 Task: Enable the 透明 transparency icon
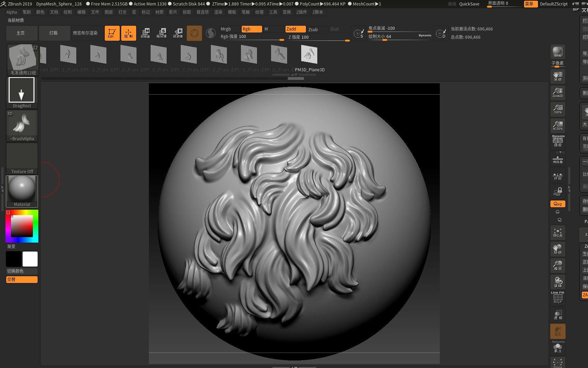click(x=558, y=315)
